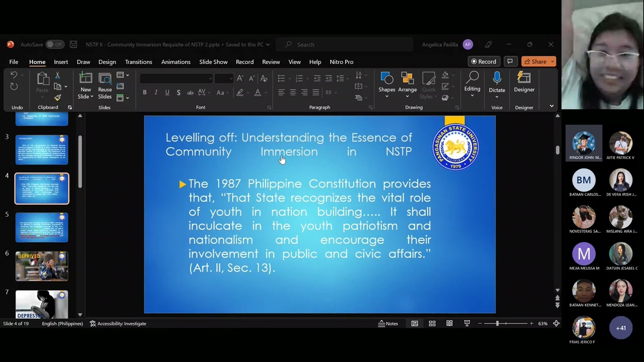Apply numbered list formatting
This screenshot has height=362, width=644.
tap(299, 78)
